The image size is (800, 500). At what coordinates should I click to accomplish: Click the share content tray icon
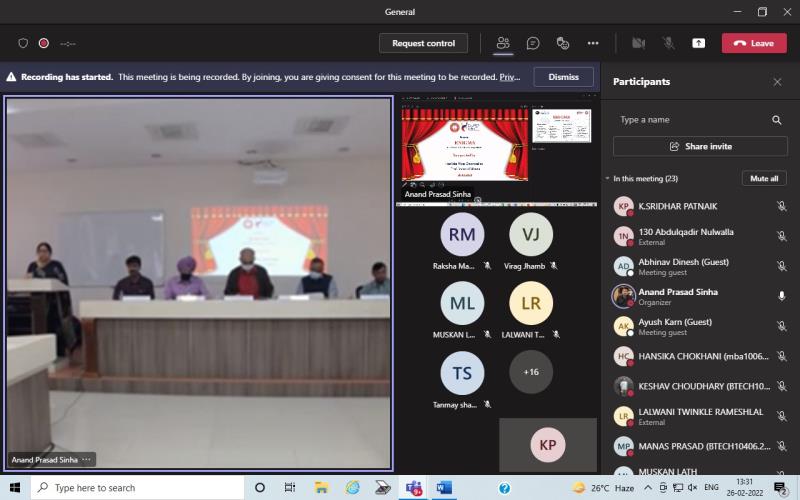pos(698,43)
